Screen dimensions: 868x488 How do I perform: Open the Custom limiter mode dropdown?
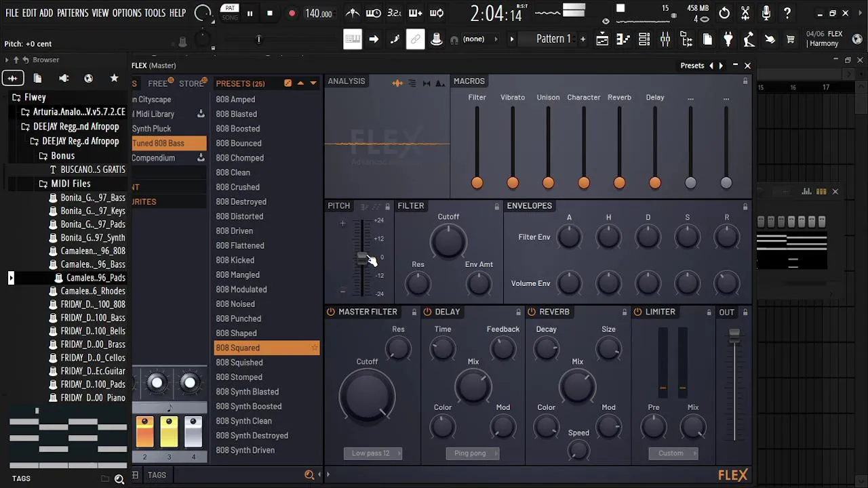[x=673, y=453]
